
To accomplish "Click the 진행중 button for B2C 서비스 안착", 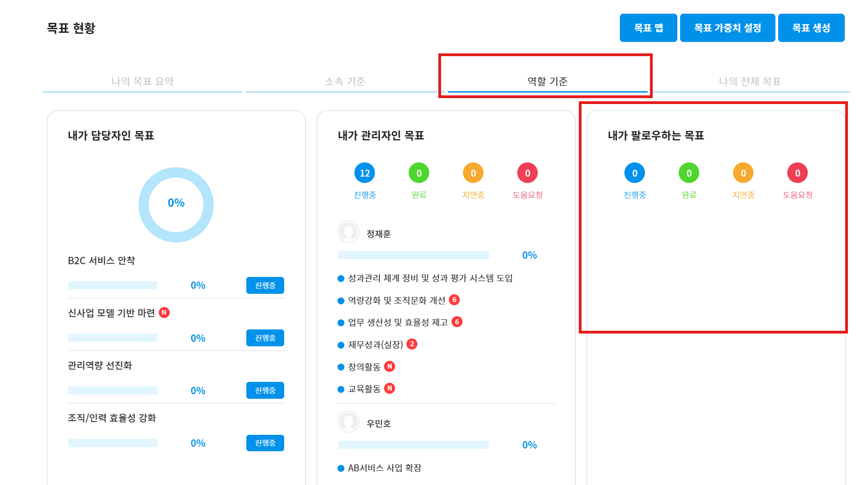I will [x=265, y=285].
